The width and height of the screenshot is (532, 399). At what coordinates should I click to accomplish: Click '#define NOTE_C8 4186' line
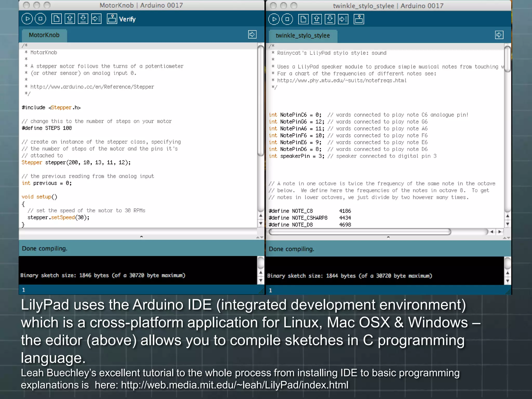pos(310,211)
